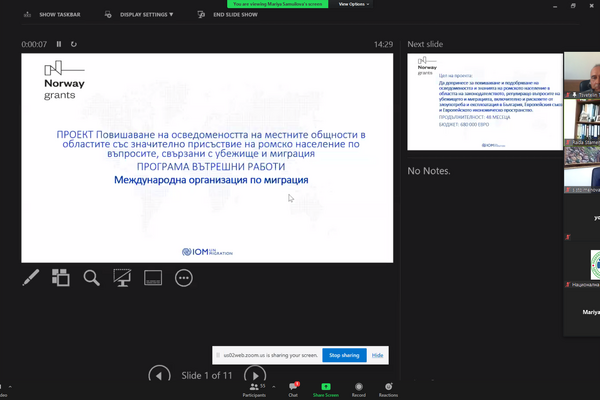Select the zoom into slide magnifier
The width and height of the screenshot is (600, 400).
pos(91,278)
